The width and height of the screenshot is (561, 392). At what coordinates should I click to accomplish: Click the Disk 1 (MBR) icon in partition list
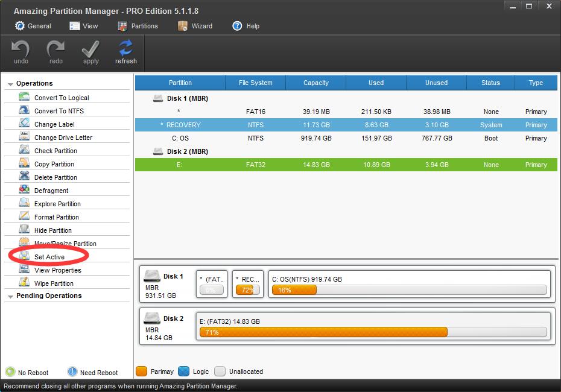coord(158,98)
